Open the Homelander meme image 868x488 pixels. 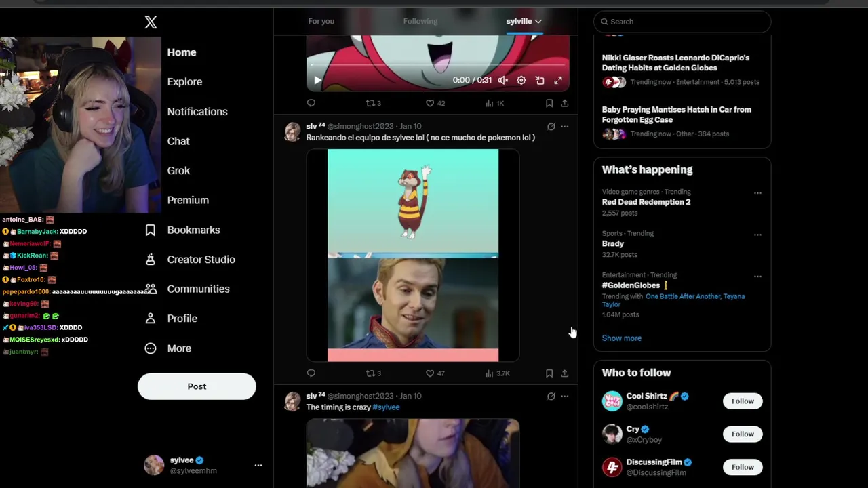tap(412, 256)
